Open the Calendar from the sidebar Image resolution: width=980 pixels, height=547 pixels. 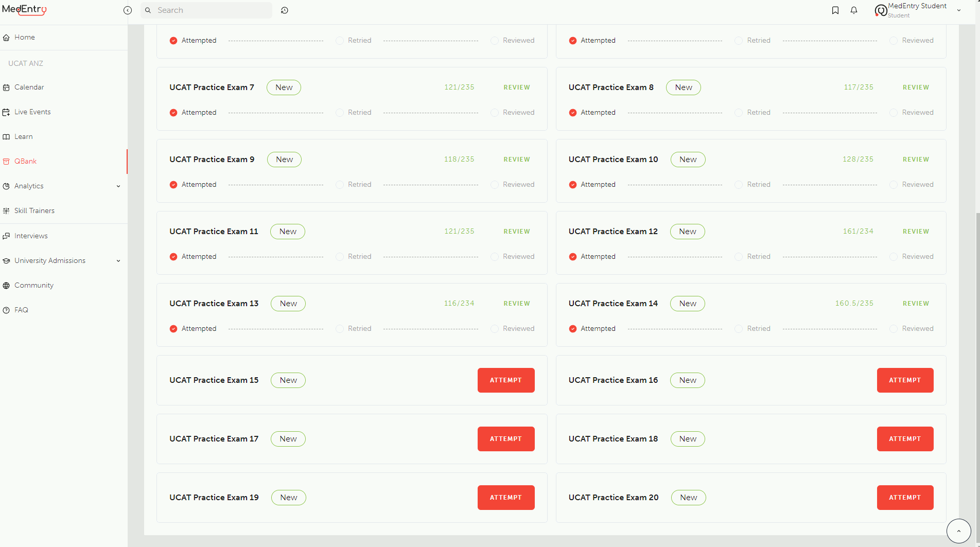coord(29,87)
